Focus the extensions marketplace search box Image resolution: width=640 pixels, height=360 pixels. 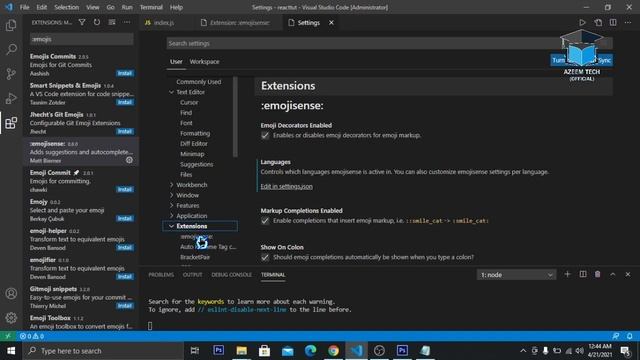coord(82,39)
